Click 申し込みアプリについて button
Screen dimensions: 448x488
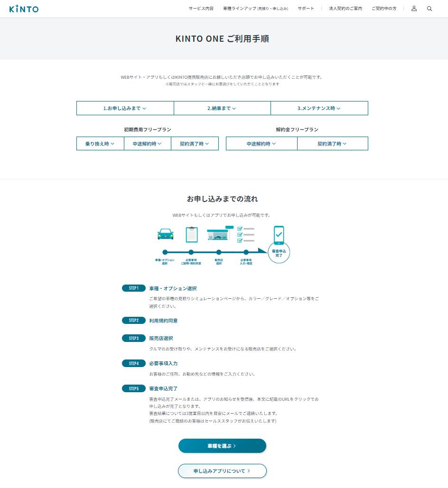tap(222, 471)
